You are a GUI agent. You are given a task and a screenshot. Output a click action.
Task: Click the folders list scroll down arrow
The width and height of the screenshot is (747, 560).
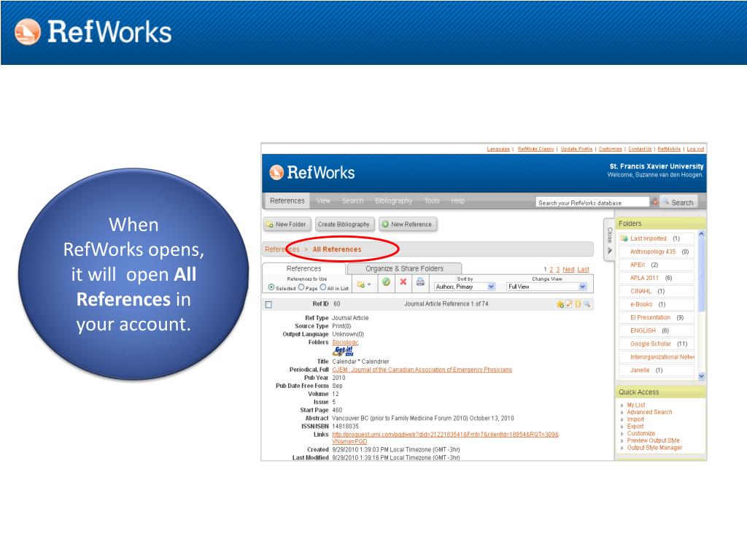point(701,376)
